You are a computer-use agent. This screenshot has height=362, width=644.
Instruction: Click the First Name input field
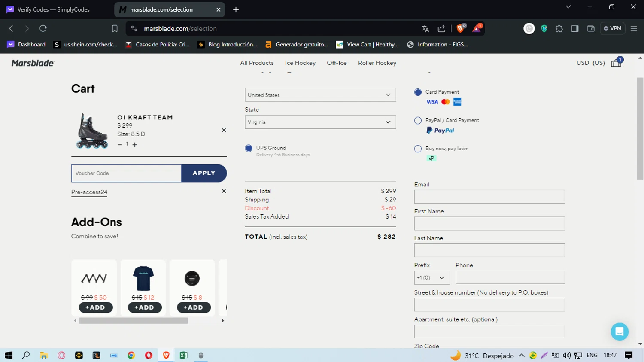point(489,224)
